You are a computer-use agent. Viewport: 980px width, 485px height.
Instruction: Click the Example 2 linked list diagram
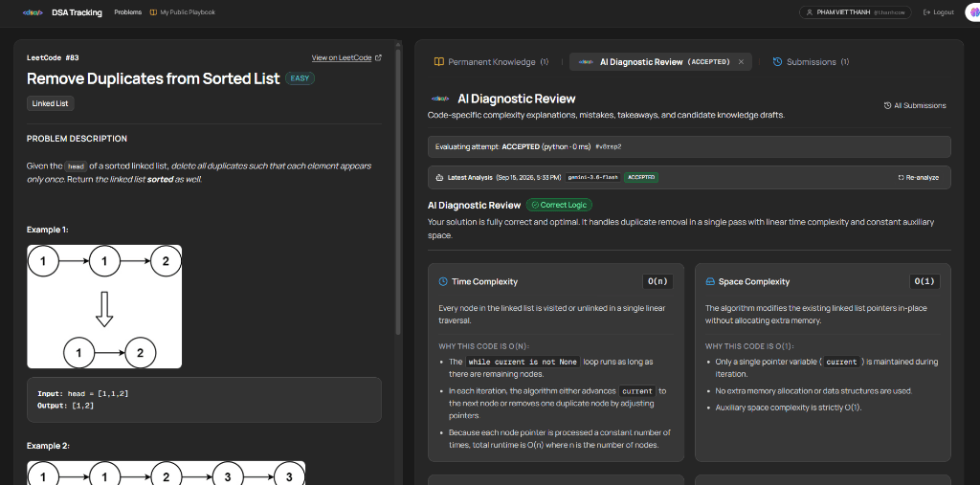click(166, 474)
